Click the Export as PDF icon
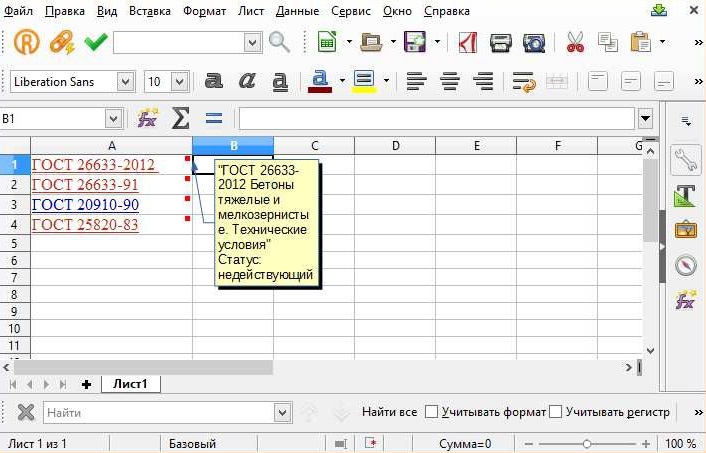706x453 pixels. [x=467, y=42]
